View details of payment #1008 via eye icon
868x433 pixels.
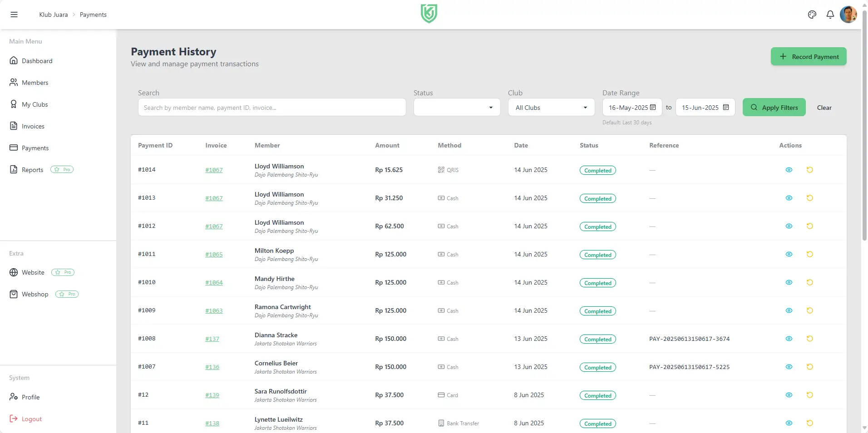click(x=789, y=339)
